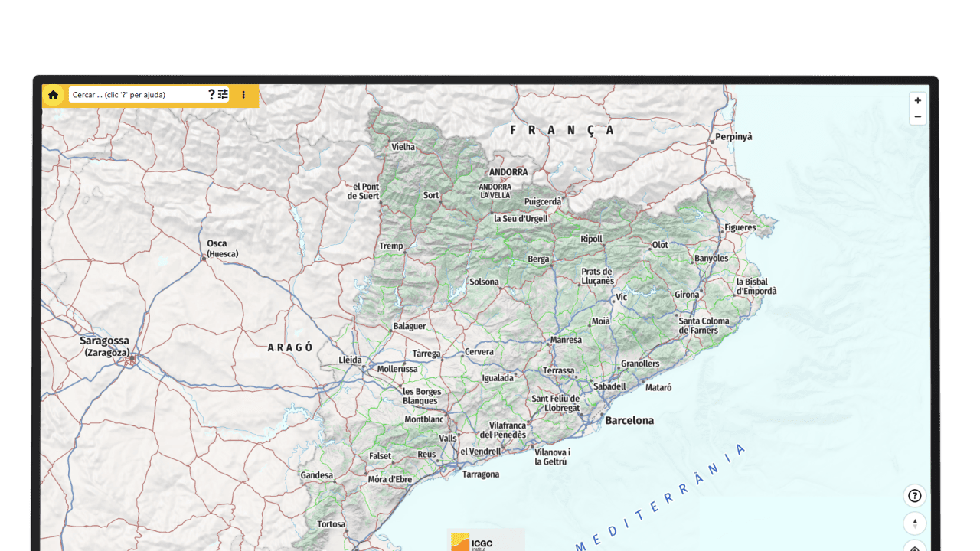Open the three-dot overflow menu
980x551 pixels.
[x=243, y=94]
